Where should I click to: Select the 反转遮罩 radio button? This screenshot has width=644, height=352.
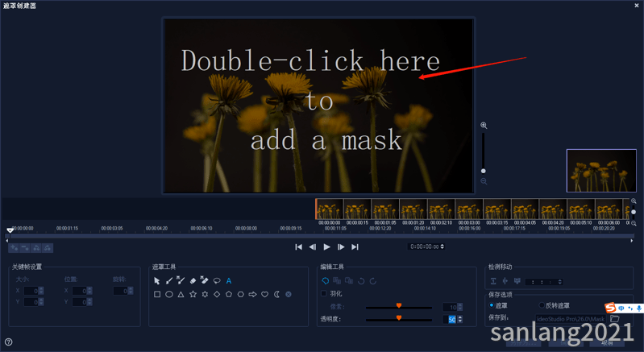[x=542, y=305]
